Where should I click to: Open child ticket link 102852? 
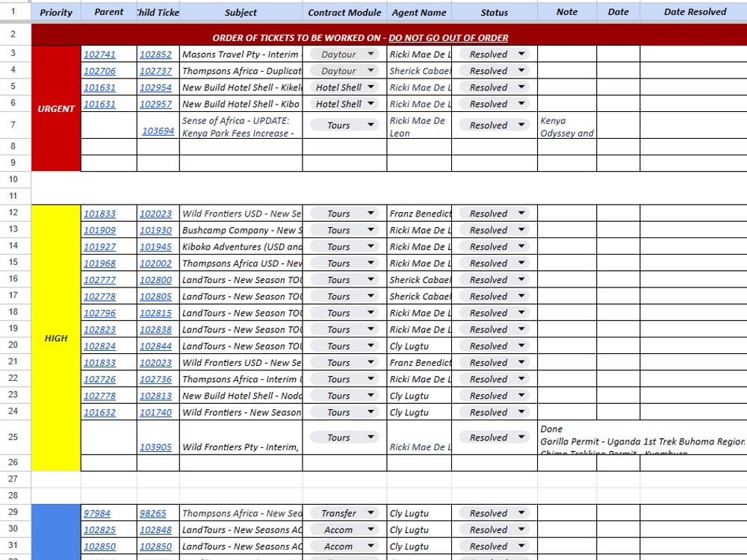point(155,55)
